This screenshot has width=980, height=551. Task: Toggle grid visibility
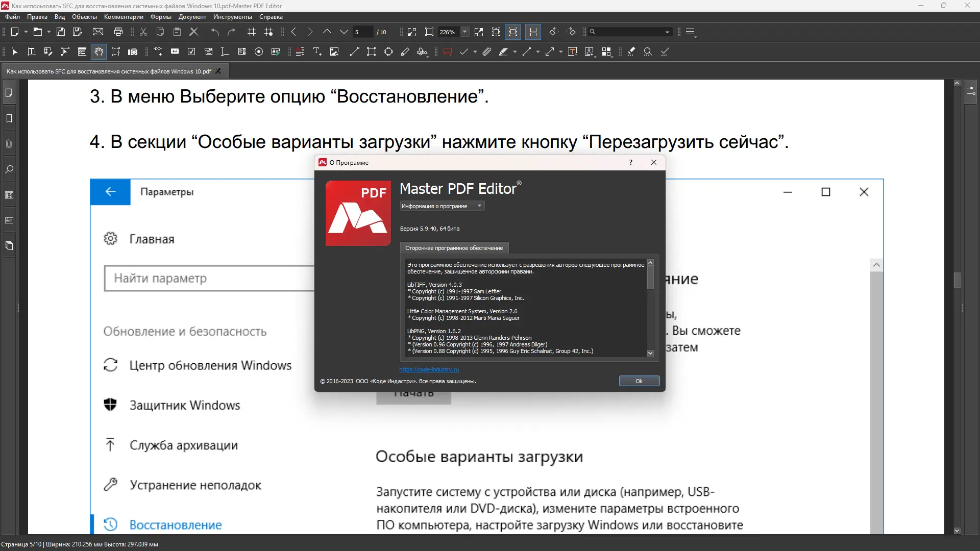(x=251, y=32)
